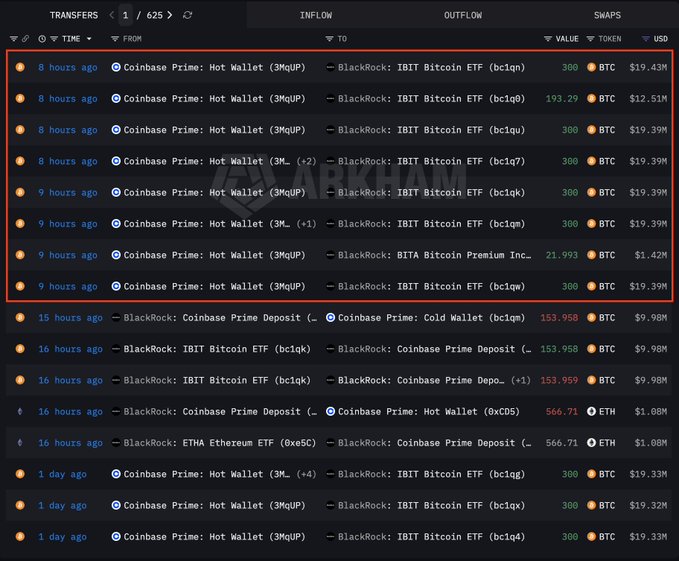Click Coinbase logo in the bc1q0 transfer row

point(116,98)
